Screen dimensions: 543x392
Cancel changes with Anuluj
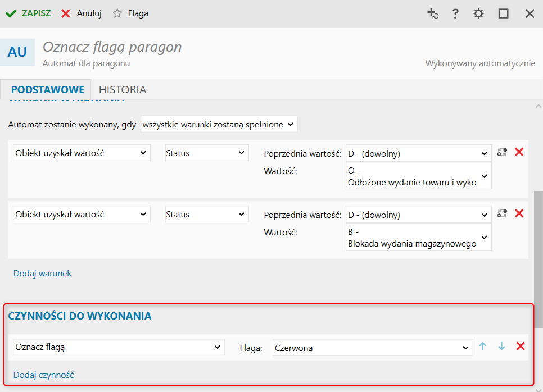click(x=82, y=13)
